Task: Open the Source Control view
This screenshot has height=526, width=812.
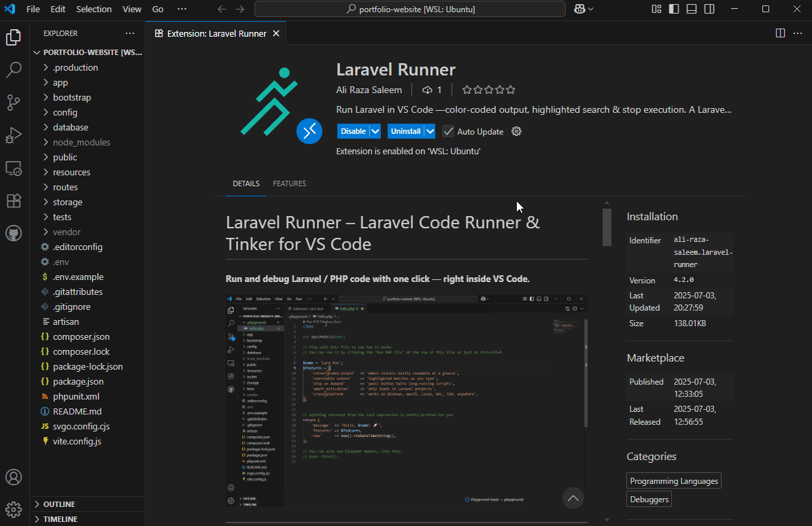Action: coord(14,103)
